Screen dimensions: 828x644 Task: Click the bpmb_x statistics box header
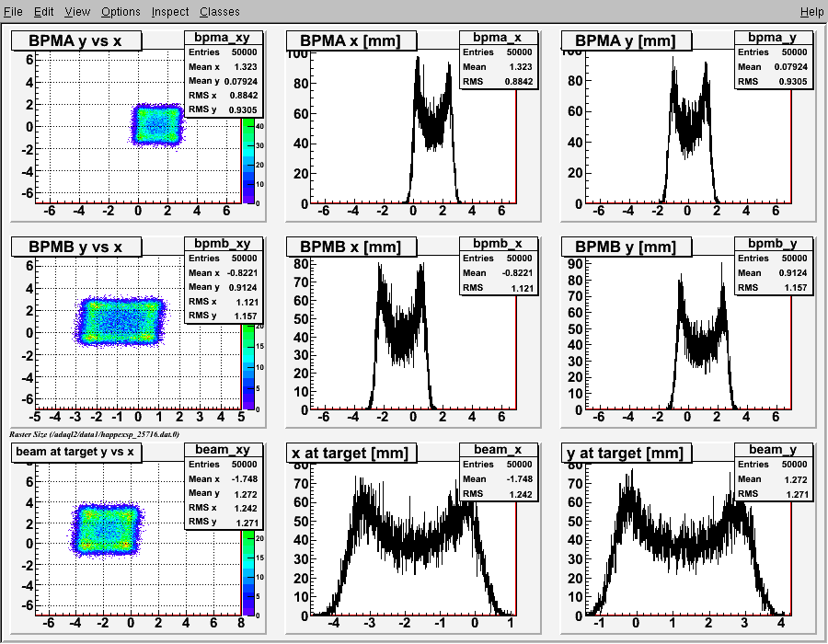[x=498, y=244]
